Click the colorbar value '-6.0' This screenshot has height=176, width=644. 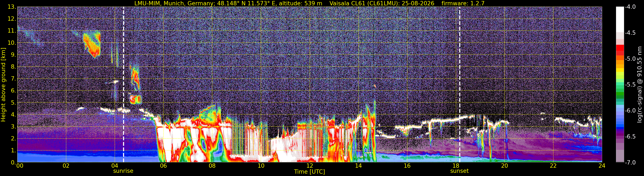(630, 111)
